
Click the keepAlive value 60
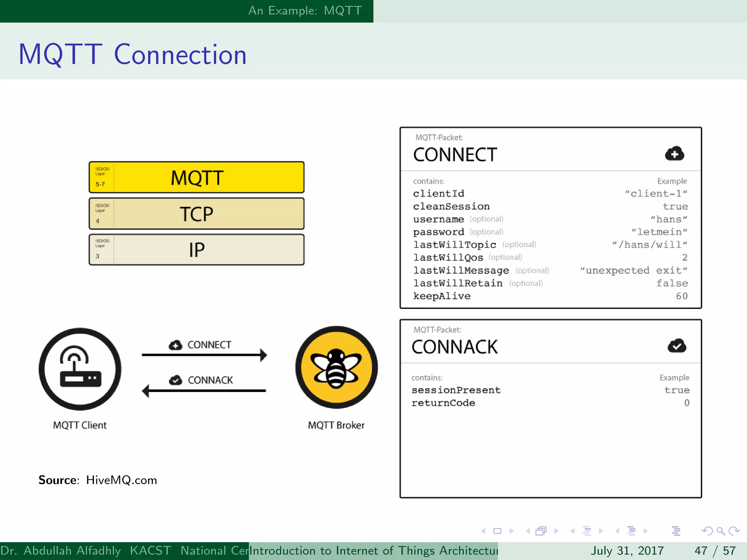click(682, 296)
